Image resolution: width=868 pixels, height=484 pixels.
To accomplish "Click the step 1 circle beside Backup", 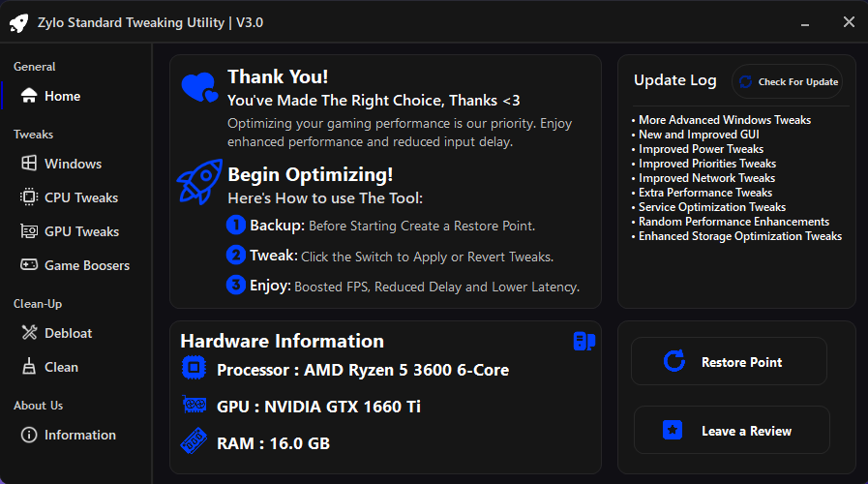I will (x=236, y=225).
